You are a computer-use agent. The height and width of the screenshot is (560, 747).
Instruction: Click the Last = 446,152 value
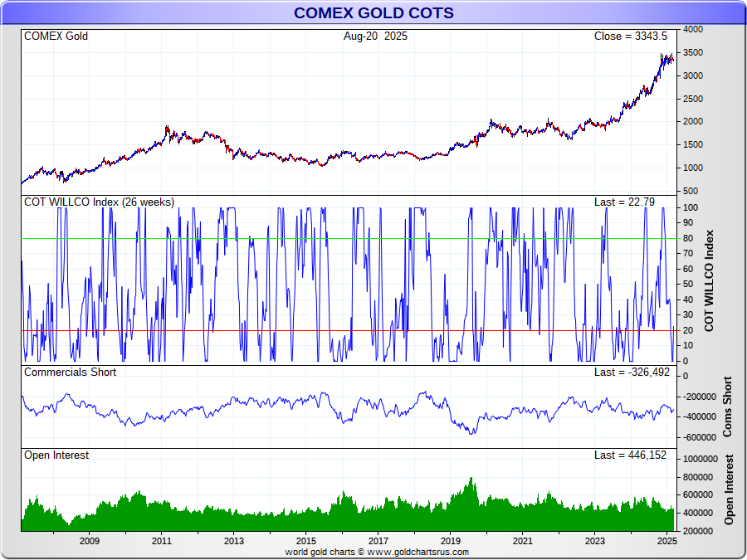(x=630, y=455)
